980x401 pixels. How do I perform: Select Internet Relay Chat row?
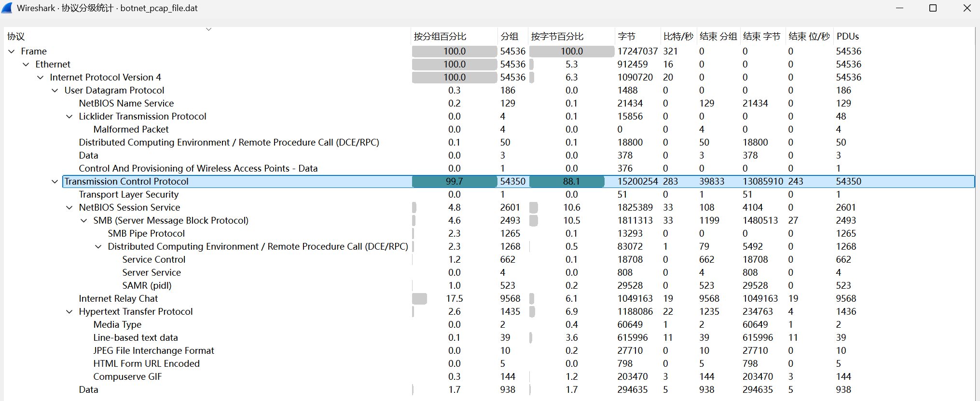pos(490,298)
